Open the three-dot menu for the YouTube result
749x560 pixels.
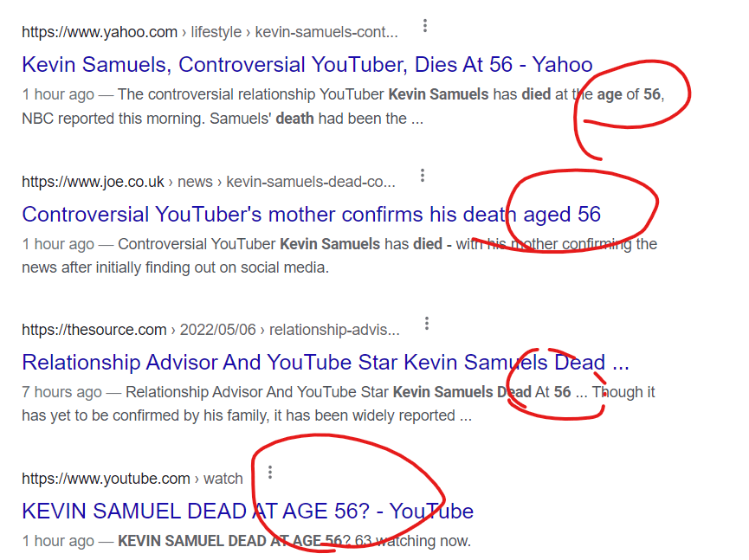point(270,473)
